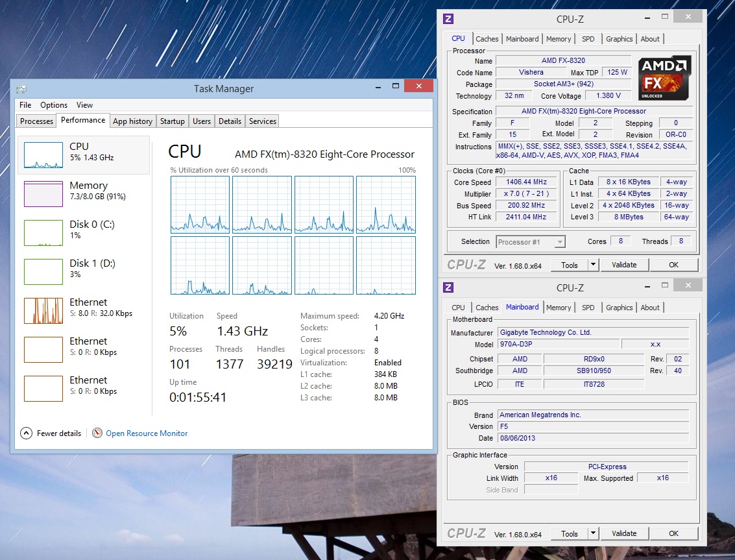Maximize the Task Manager window
Viewport: 735px width, 560px height.
pos(396,86)
